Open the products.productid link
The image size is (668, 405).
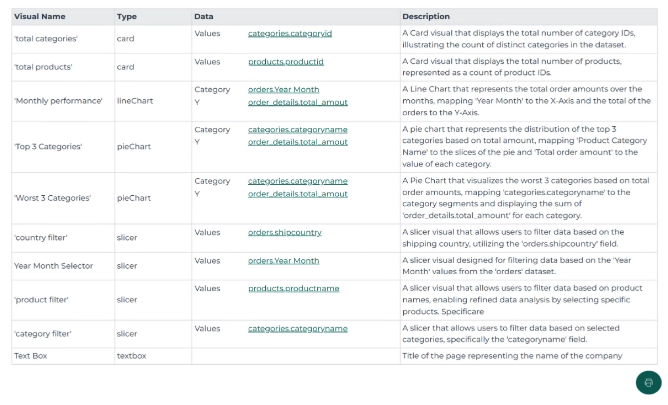coord(285,61)
